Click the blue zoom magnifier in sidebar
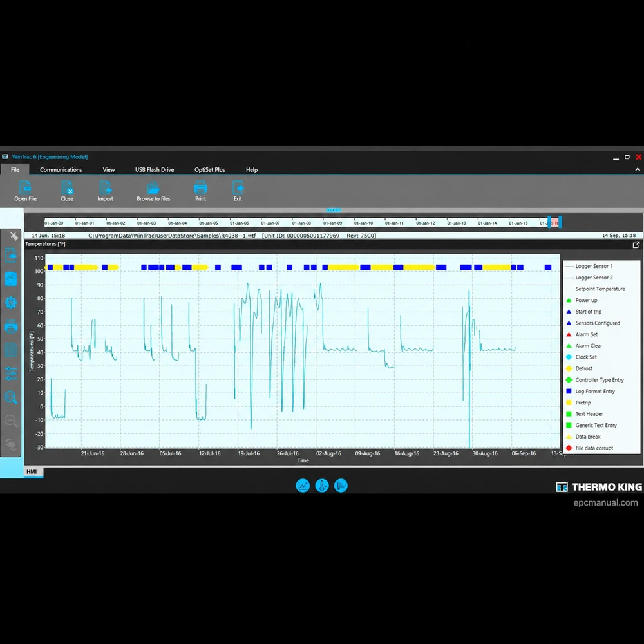The width and height of the screenshot is (644, 644). point(11,397)
